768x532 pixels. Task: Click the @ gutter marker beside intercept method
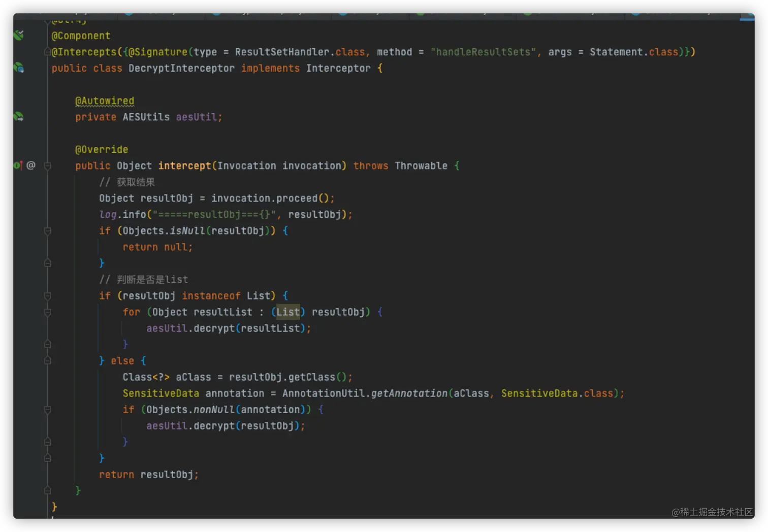click(x=31, y=165)
